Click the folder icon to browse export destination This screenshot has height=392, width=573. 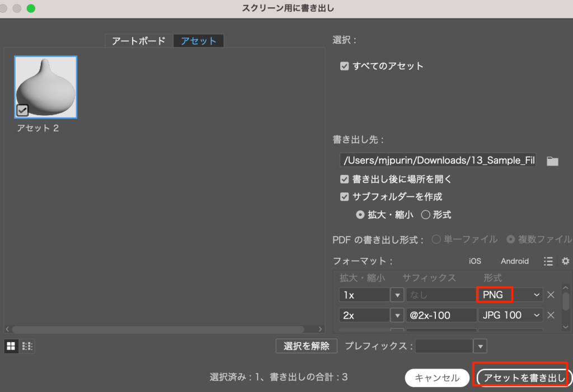coord(552,161)
